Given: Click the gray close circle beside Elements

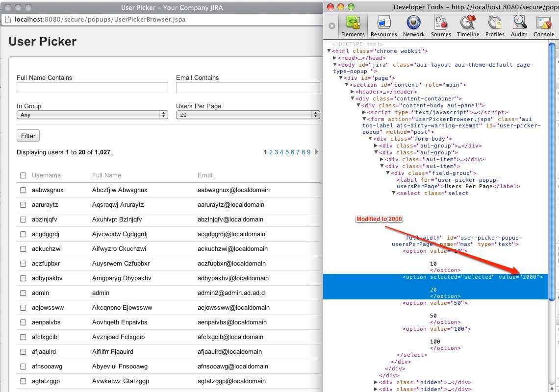Looking at the screenshot, I should pos(332,25).
